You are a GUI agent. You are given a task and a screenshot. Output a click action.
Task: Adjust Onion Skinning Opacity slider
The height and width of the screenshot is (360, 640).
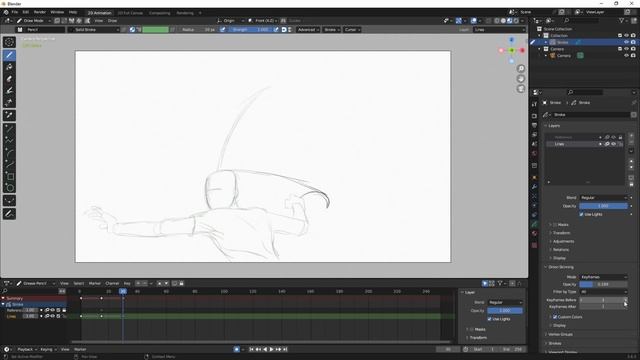click(603, 284)
